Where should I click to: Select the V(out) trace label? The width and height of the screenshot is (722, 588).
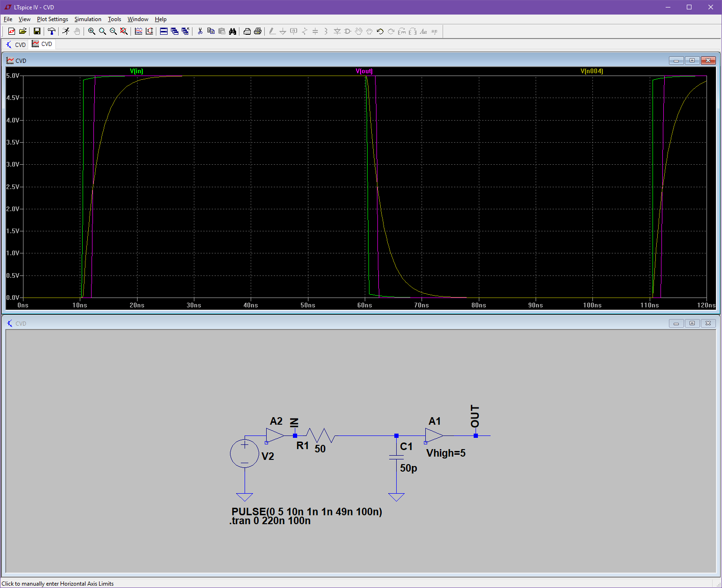pyautogui.click(x=364, y=71)
